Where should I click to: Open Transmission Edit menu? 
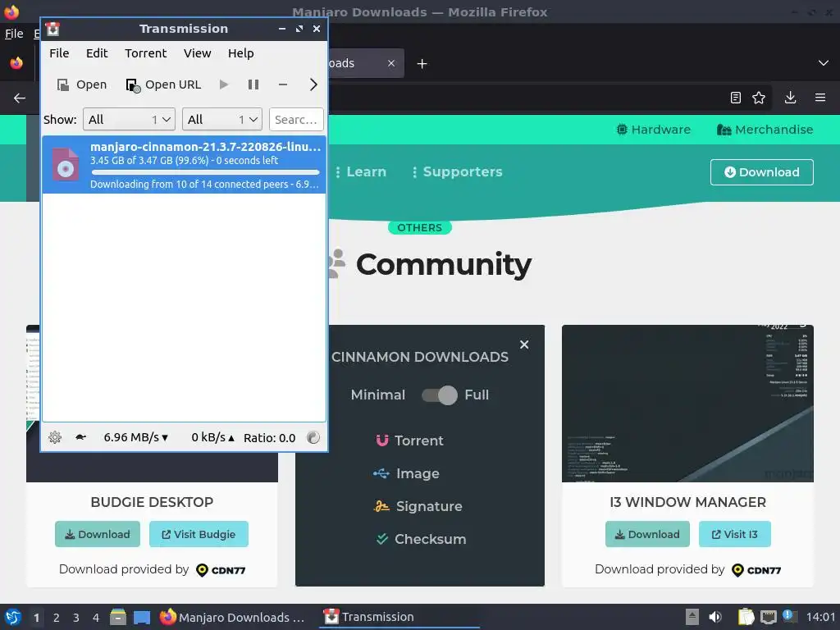97,53
